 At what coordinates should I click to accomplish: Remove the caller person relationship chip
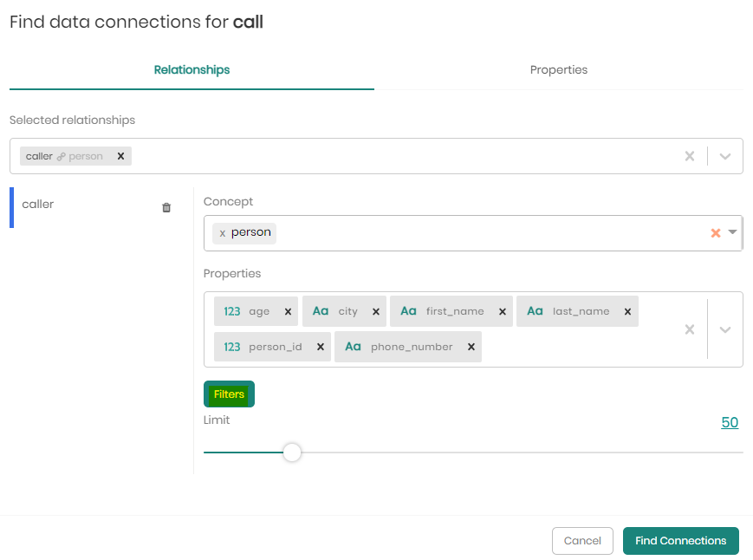point(120,156)
